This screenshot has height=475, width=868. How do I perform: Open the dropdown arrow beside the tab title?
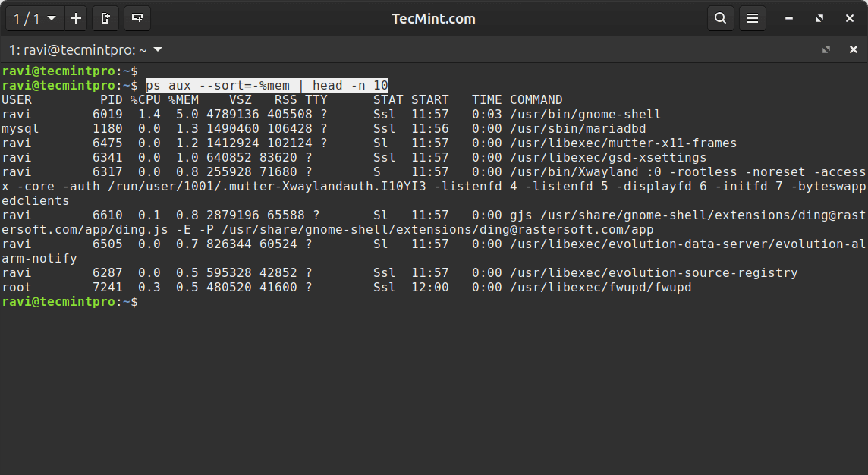pyautogui.click(x=157, y=49)
